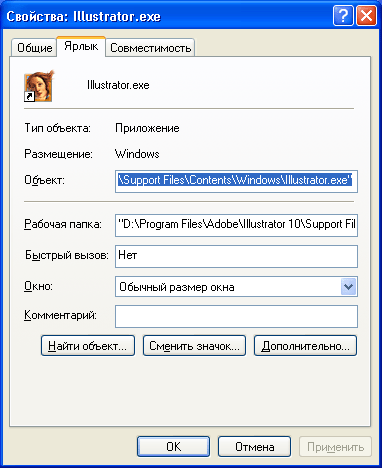Viewport: 382px width, 468px height.
Task: Switch to the Общие tab
Action: coord(34,48)
